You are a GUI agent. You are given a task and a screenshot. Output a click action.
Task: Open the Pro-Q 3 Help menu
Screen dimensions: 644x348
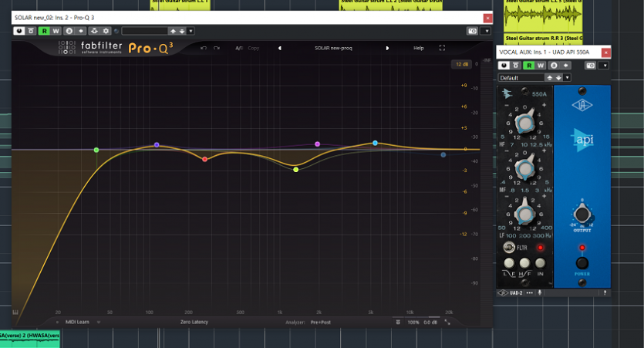click(x=418, y=48)
